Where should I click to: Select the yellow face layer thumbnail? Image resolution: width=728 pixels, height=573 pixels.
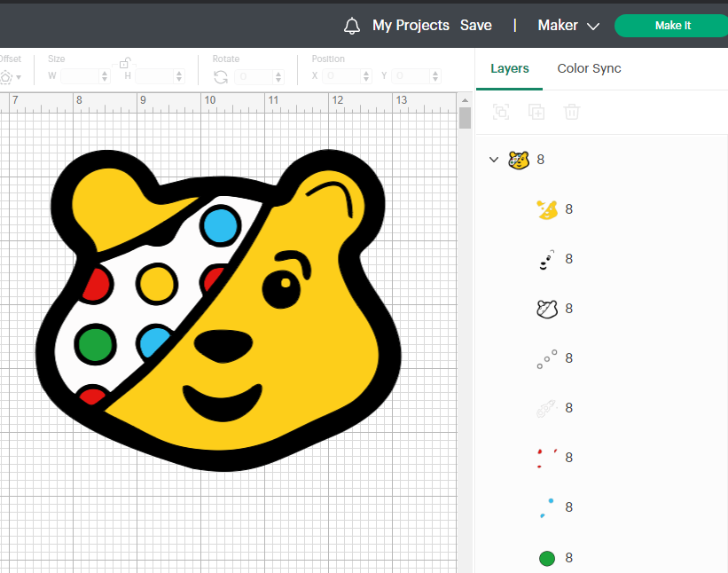point(547,209)
